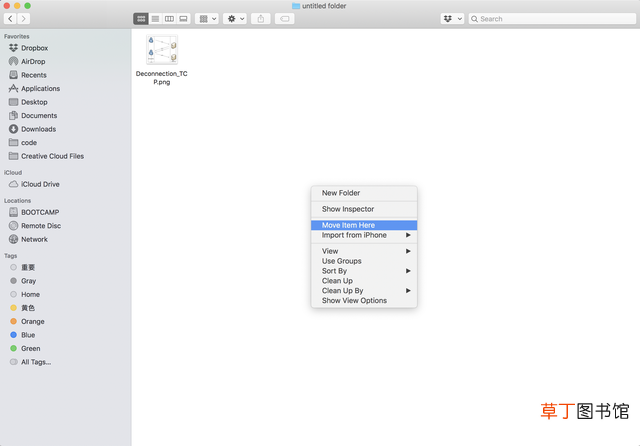Open the gear Action menu

tap(235, 19)
